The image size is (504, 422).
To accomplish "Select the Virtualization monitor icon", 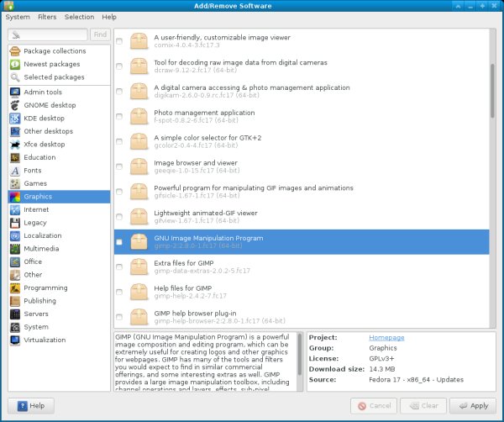I will pyautogui.click(x=15, y=340).
